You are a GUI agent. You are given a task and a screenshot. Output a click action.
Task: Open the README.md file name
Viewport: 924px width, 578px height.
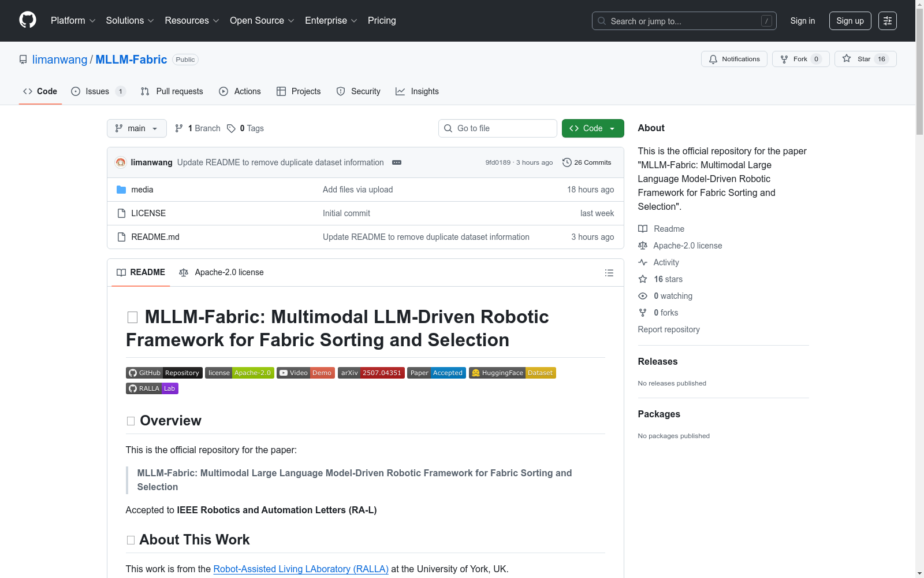155,237
